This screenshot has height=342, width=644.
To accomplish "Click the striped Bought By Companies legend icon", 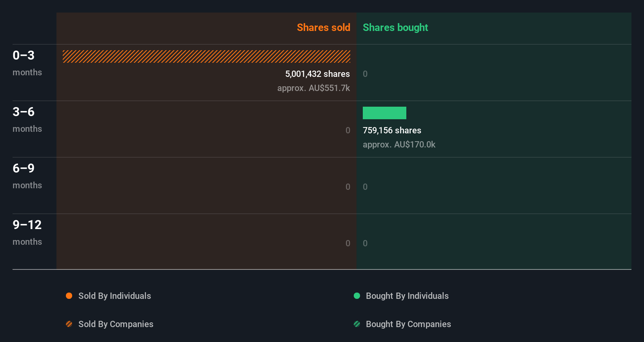I will pos(357,324).
